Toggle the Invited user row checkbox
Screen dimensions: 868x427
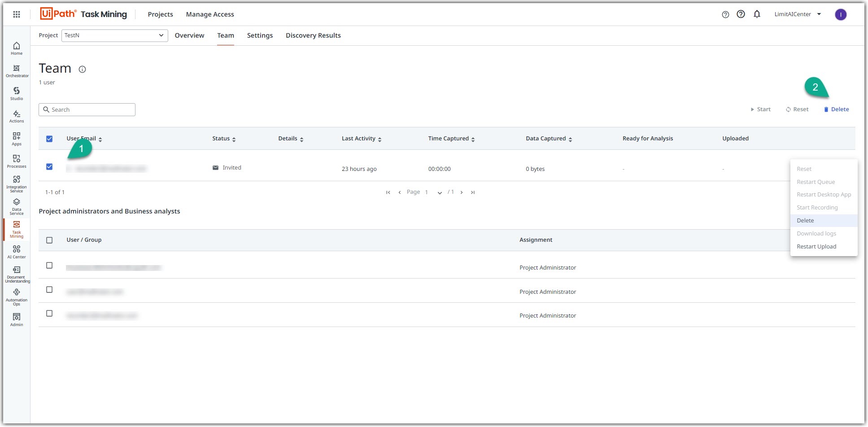point(49,166)
